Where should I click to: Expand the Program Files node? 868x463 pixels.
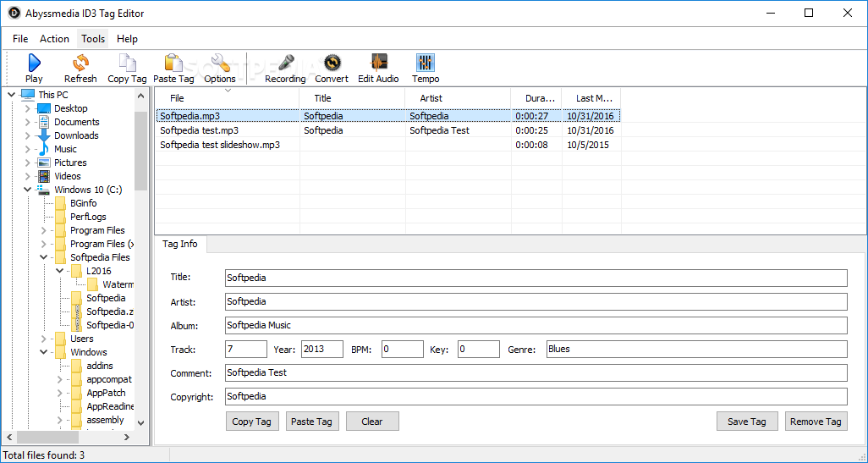[44, 230]
